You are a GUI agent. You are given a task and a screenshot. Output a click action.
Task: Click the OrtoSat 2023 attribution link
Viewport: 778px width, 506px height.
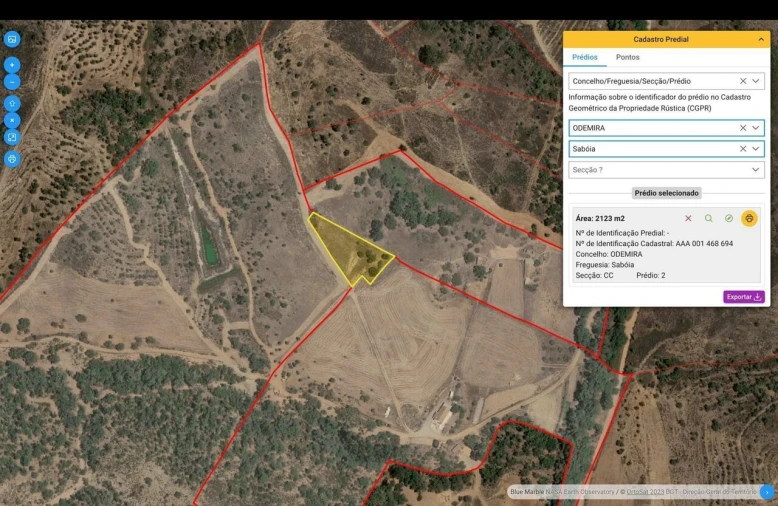pyautogui.click(x=645, y=492)
